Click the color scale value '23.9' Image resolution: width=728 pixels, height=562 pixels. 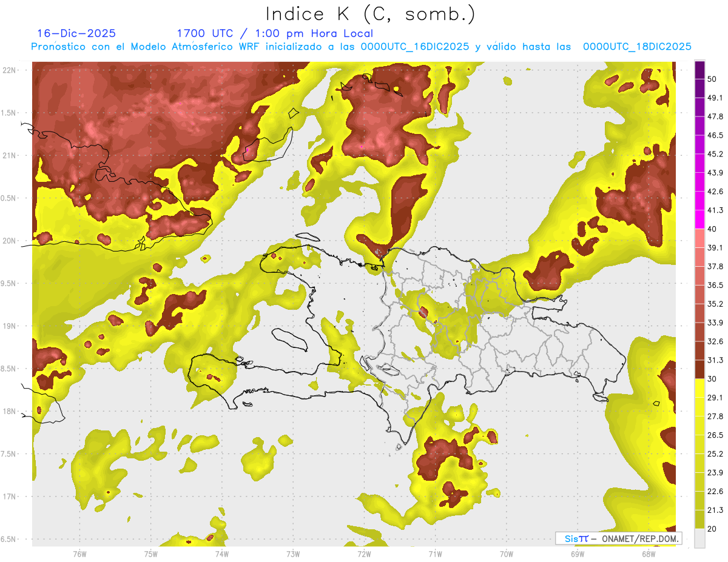click(715, 473)
